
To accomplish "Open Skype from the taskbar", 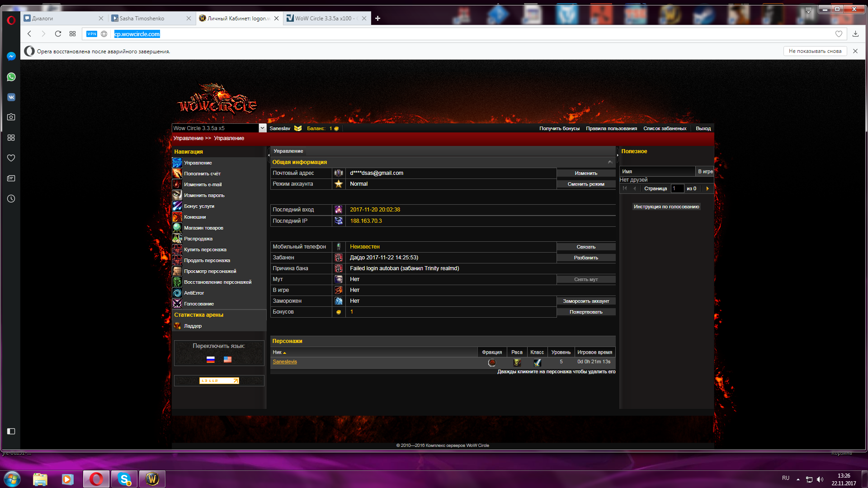I will (124, 479).
